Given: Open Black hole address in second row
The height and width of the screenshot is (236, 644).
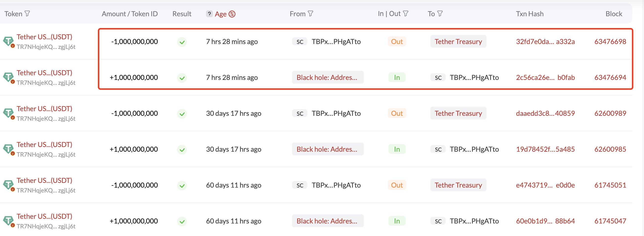Looking at the screenshot, I should 327,77.
